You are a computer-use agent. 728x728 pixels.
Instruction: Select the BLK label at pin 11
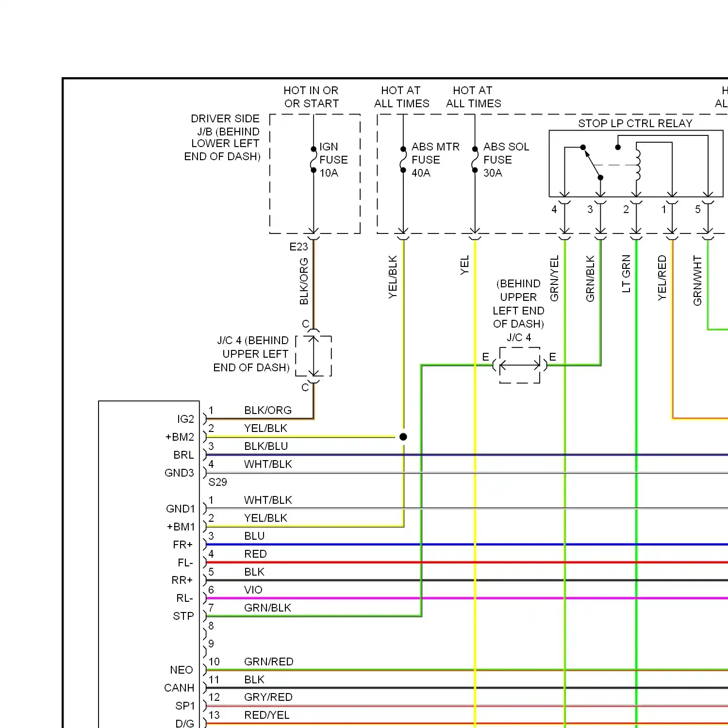[x=254, y=679]
